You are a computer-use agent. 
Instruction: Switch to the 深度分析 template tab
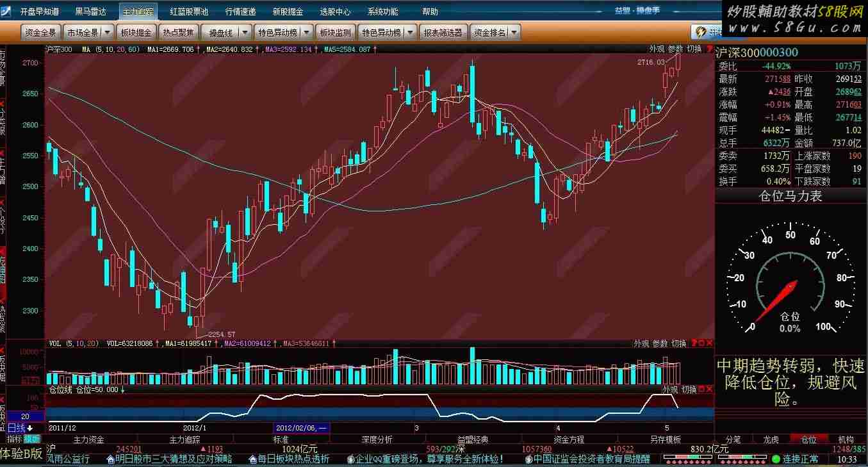tap(377, 439)
